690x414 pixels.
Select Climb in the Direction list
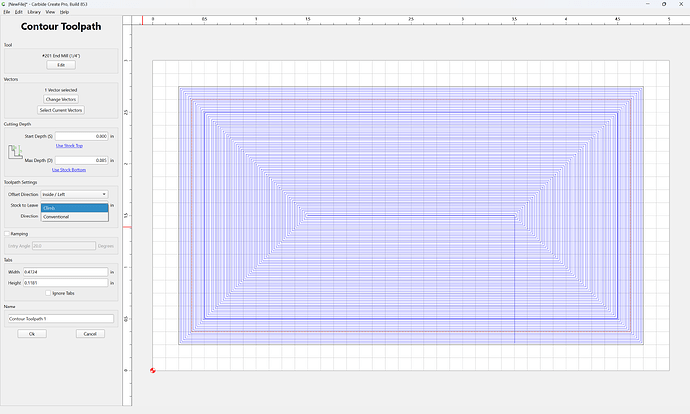tap(74, 208)
